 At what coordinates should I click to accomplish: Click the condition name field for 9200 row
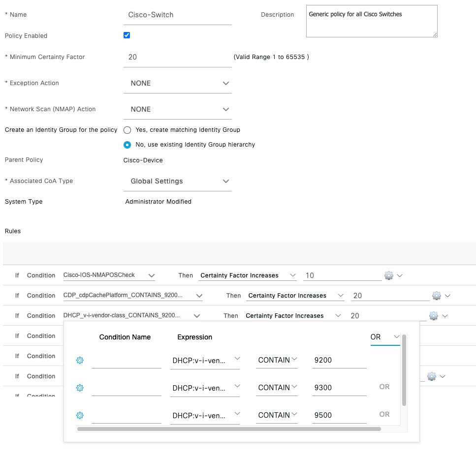[127, 361]
